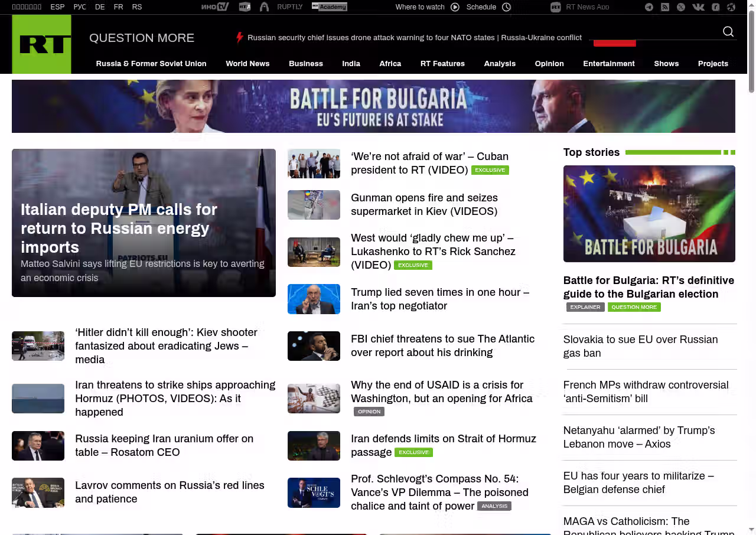Open RT's VK social icon
The image size is (756, 535).
click(x=698, y=7)
